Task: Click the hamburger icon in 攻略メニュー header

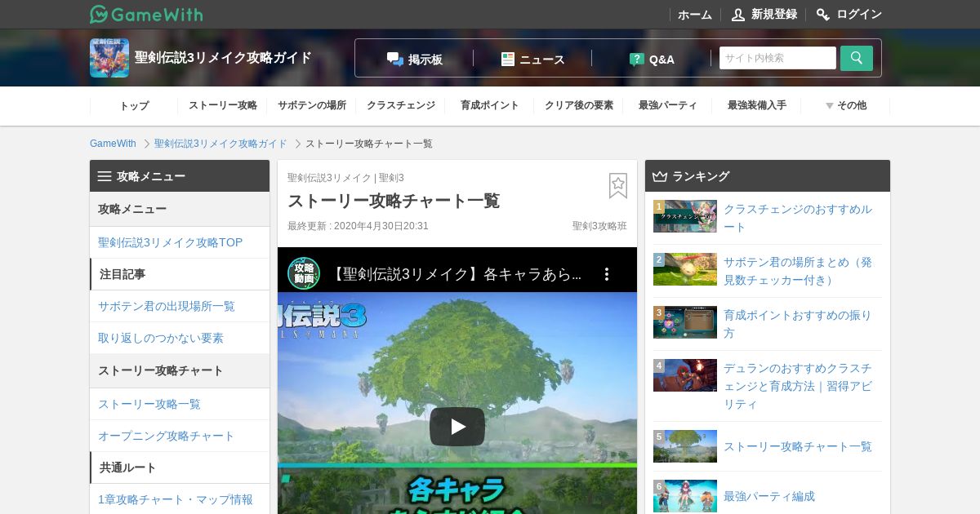Action: click(x=105, y=176)
